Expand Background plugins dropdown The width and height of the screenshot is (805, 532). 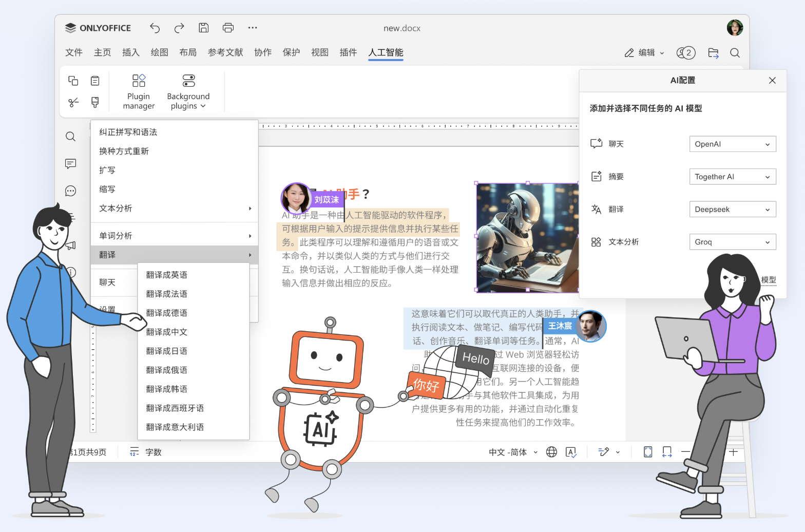188,91
